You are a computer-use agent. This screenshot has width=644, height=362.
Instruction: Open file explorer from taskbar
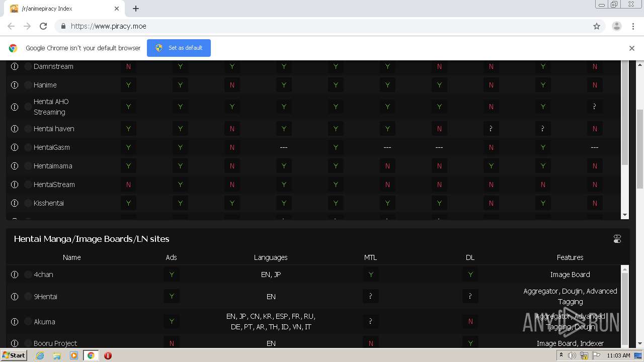[x=57, y=355]
